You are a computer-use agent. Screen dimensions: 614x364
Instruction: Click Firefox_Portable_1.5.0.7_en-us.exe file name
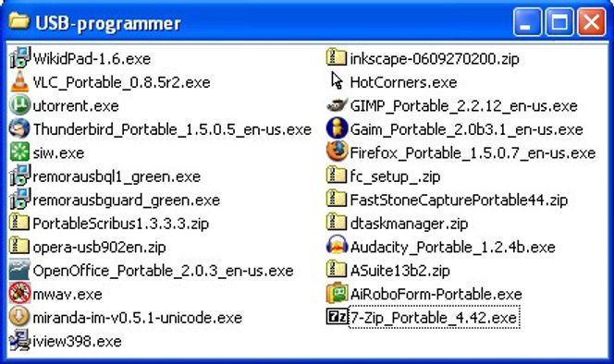pyautogui.click(x=473, y=153)
